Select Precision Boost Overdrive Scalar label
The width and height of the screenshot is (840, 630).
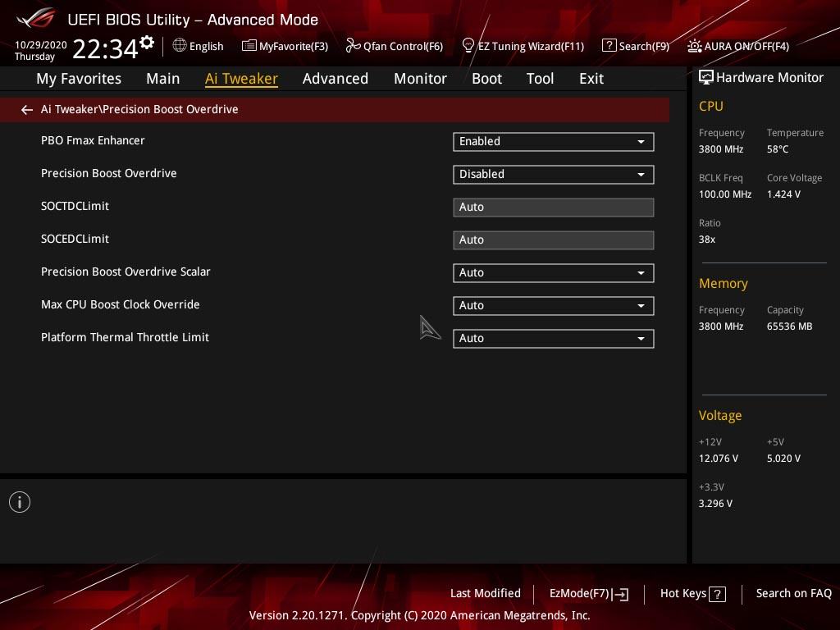pyautogui.click(x=126, y=272)
